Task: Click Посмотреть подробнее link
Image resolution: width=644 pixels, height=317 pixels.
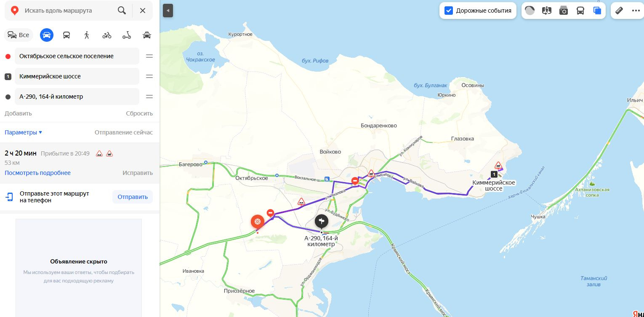Action: click(x=37, y=173)
